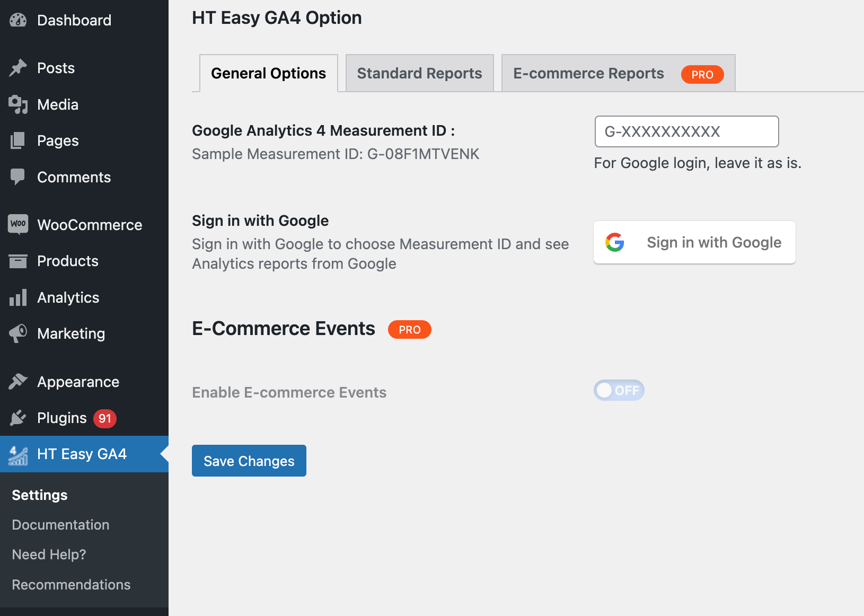Open the Standard Reports tab

420,73
